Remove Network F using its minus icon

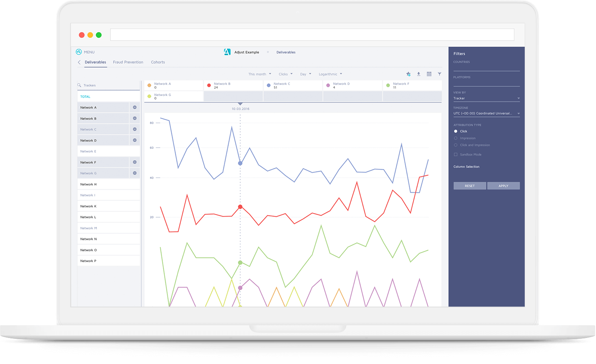[135, 162]
